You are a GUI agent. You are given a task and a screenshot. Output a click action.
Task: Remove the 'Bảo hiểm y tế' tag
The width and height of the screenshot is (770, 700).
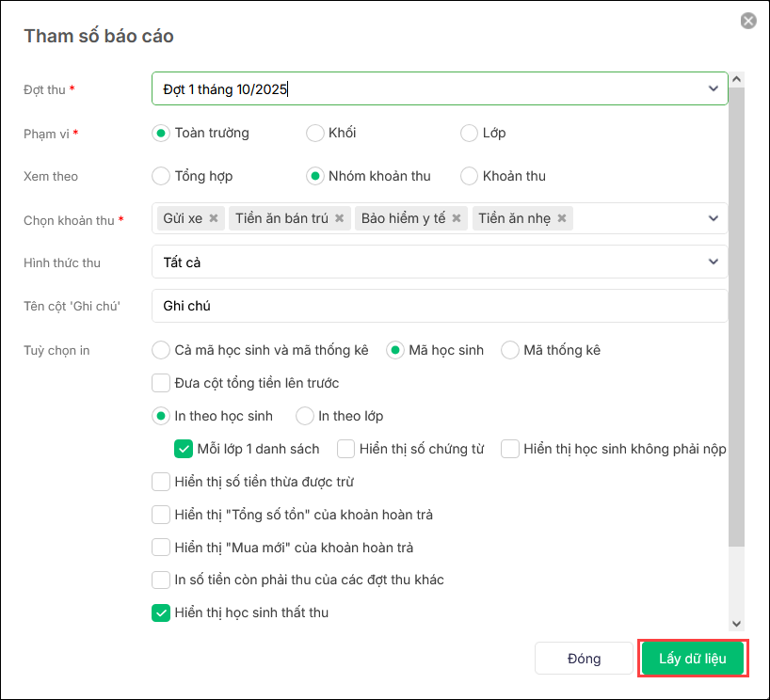(457, 218)
